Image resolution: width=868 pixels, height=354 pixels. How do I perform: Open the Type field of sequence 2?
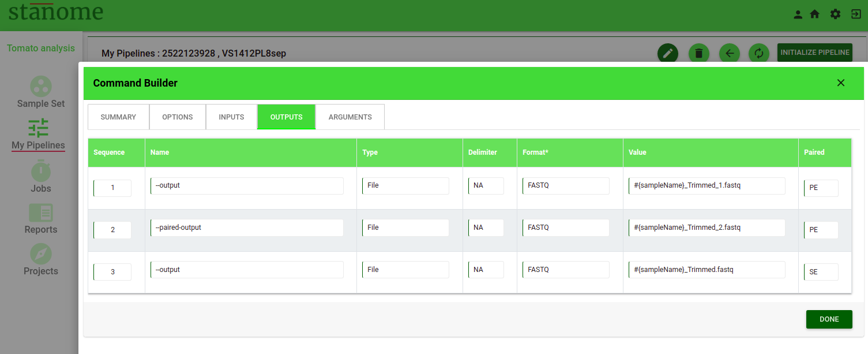point(405,228)
